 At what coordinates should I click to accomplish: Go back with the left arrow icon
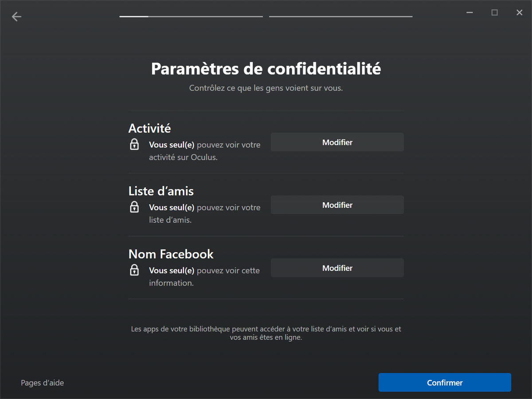pos(16,17)
